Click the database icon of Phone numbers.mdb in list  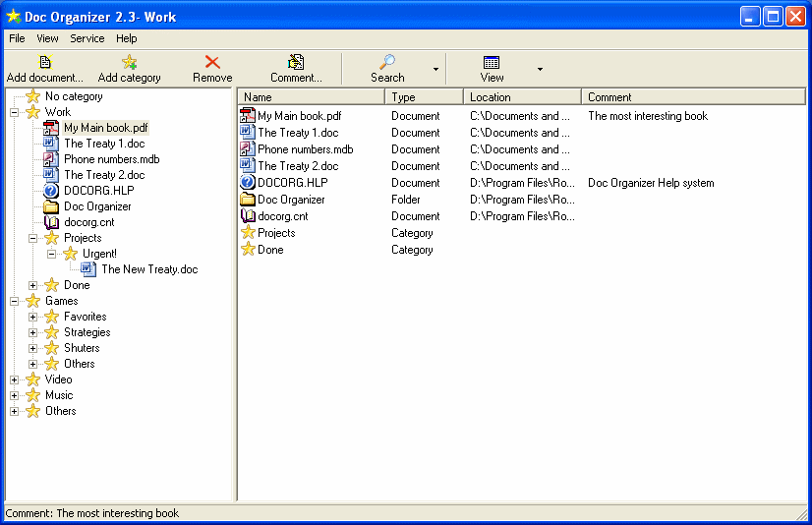tap(248, 149)
